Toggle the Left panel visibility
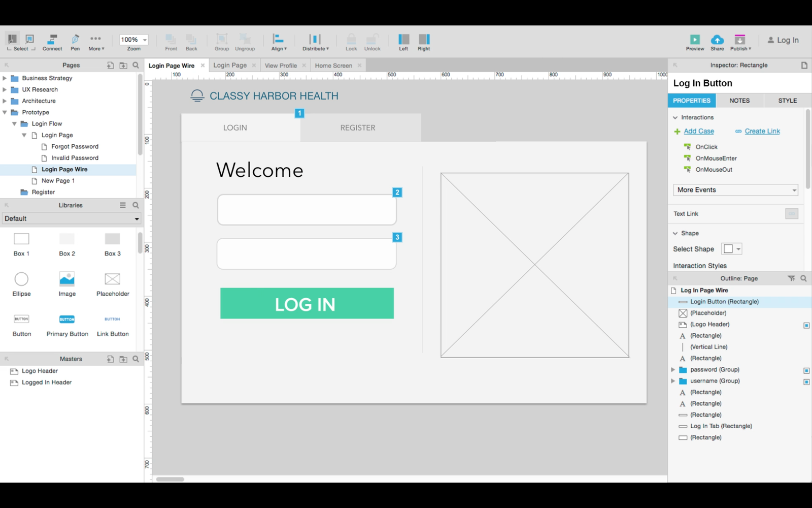Image resolution: width=812 pixels, height=508 pixels. click(403, 40)
